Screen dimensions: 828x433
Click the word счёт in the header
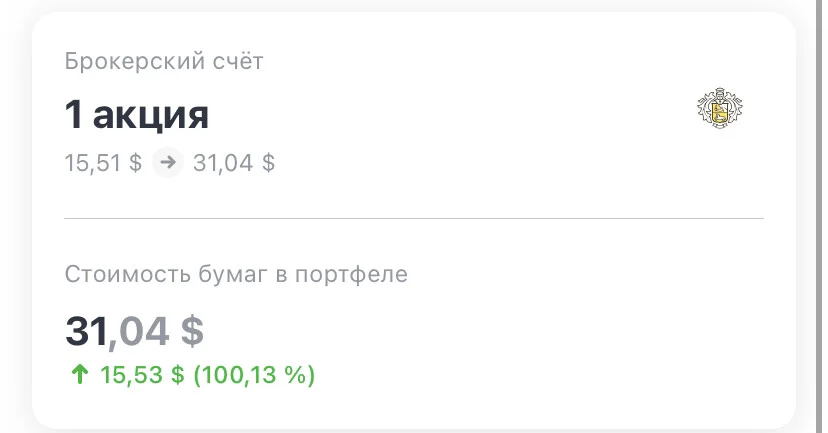tap(238, 61)
